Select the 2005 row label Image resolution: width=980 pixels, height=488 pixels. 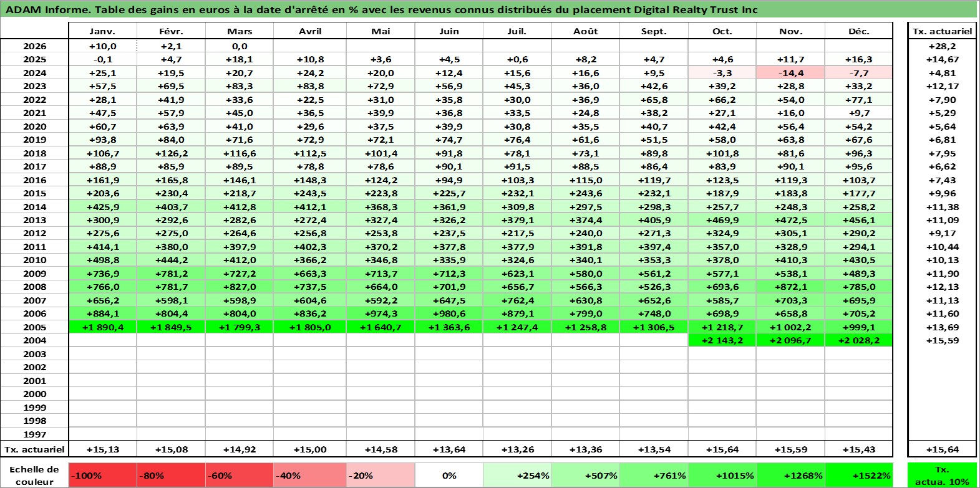[34, 327]
